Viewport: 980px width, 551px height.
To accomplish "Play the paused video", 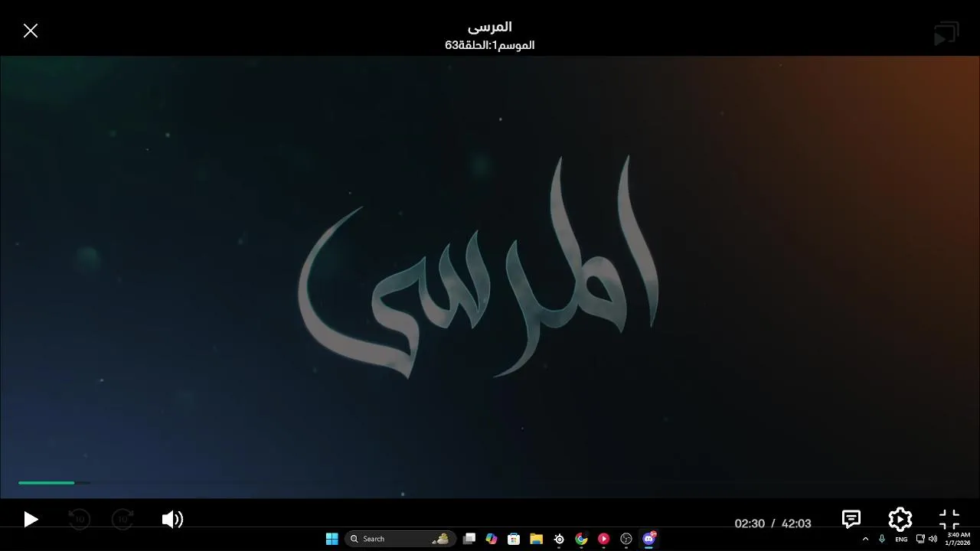I will point(31,520).
